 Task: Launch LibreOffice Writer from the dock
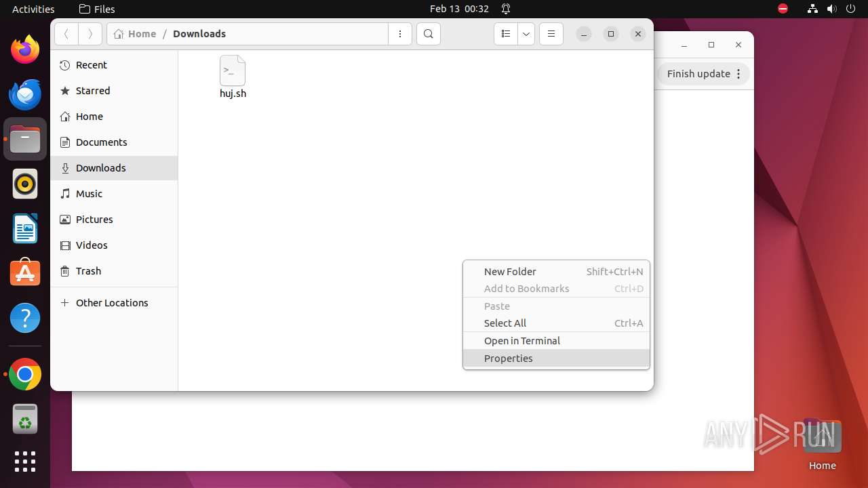tap(25, 228)
